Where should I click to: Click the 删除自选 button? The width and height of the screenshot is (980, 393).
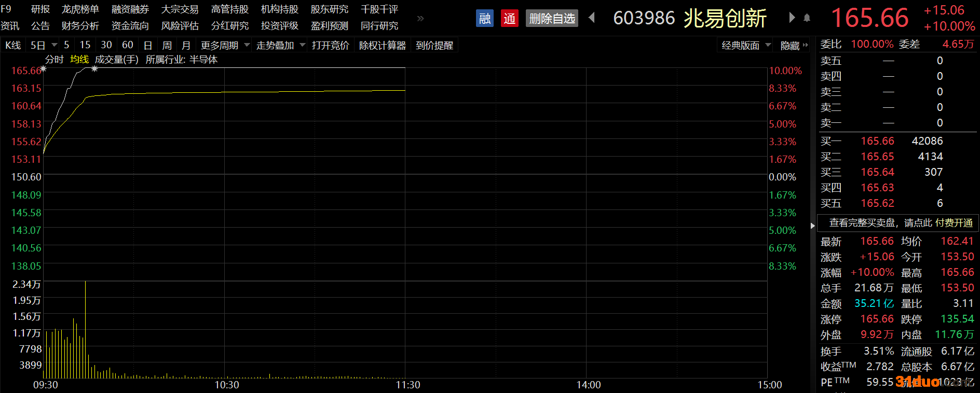(552, 19)
